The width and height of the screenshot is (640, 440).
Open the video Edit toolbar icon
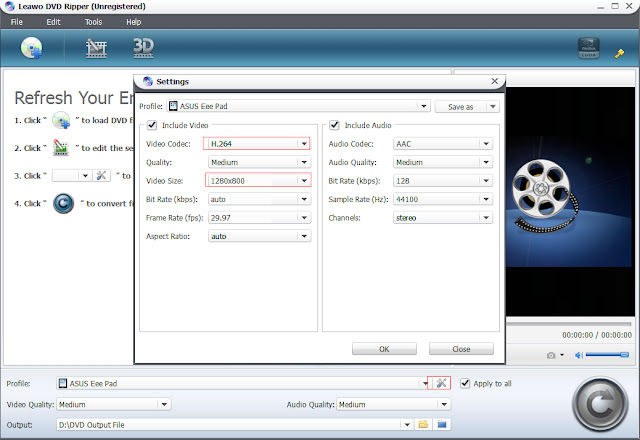96,48
